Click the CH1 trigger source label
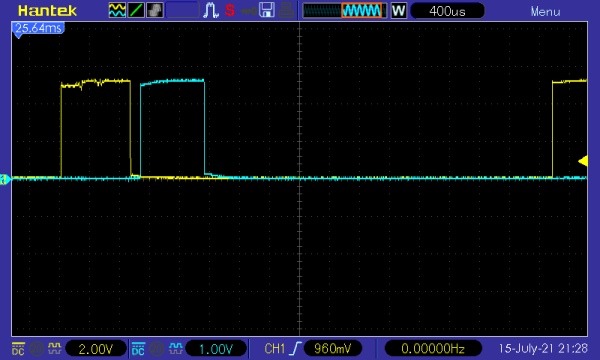The image size is (600, 360). point(274,349)
